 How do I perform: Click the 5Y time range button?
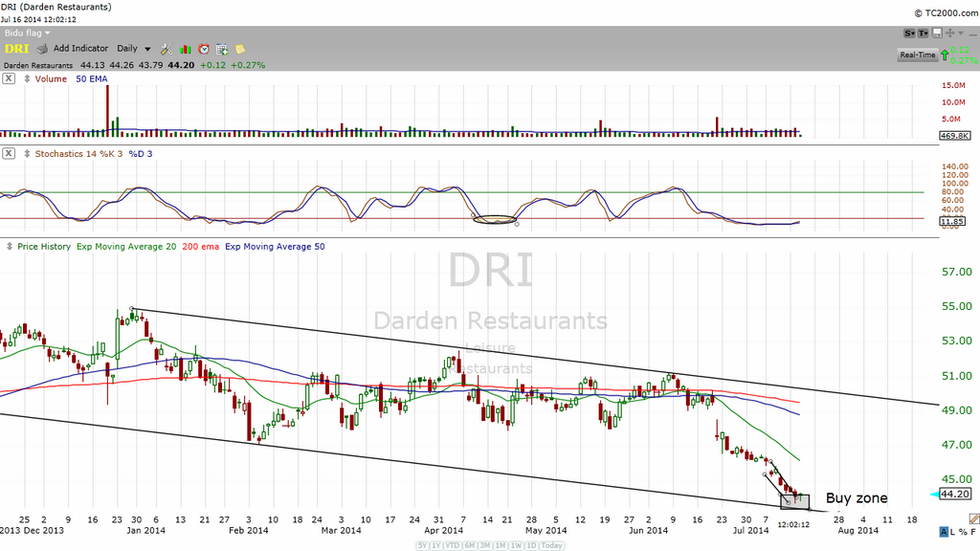[x=422, y=545]
